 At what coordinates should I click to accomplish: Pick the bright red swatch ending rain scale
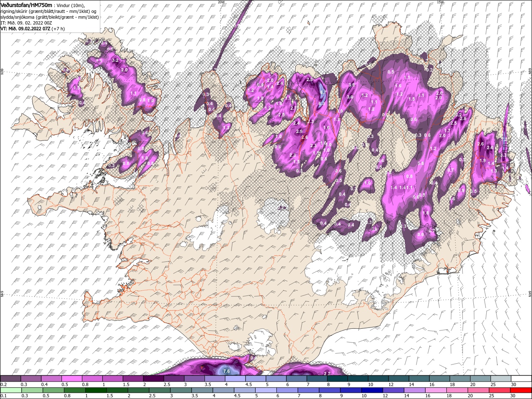[x=521, y=390]
